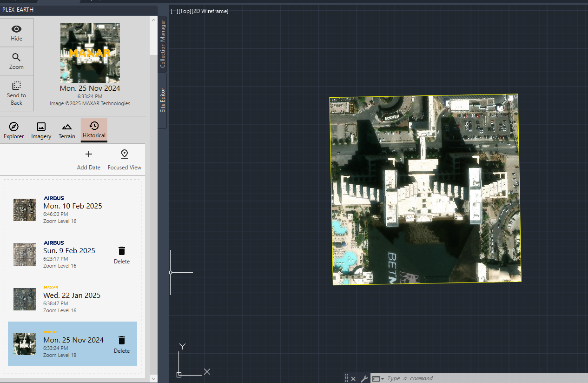588x383 pixels.
Task: Select the Mon. 10 Feb 2025 entry
Action: coord(73,209)
